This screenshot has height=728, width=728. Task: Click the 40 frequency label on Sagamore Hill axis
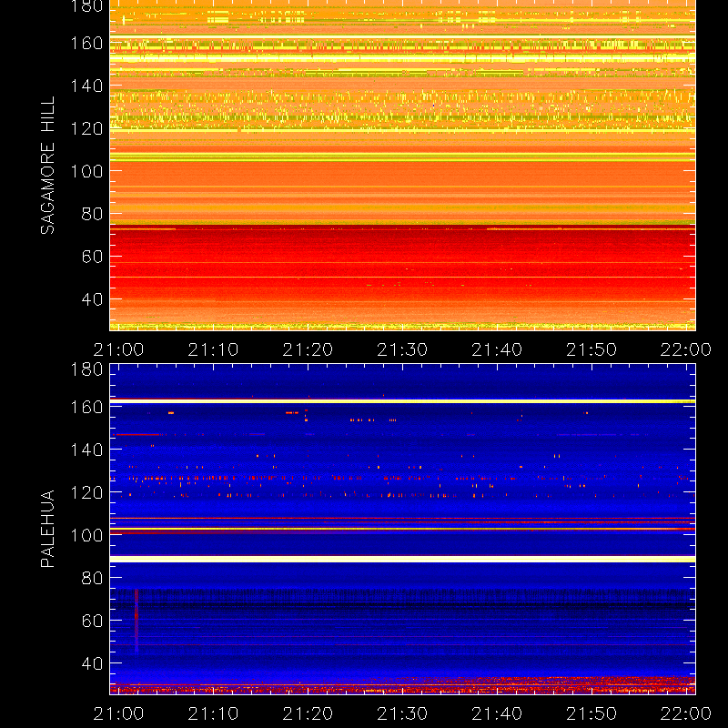92,299
